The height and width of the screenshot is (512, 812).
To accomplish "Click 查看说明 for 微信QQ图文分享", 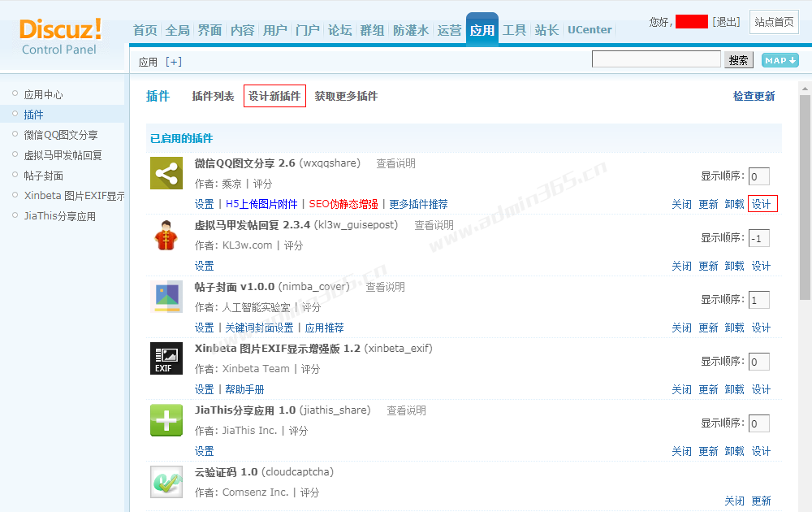I will point(395,163).
